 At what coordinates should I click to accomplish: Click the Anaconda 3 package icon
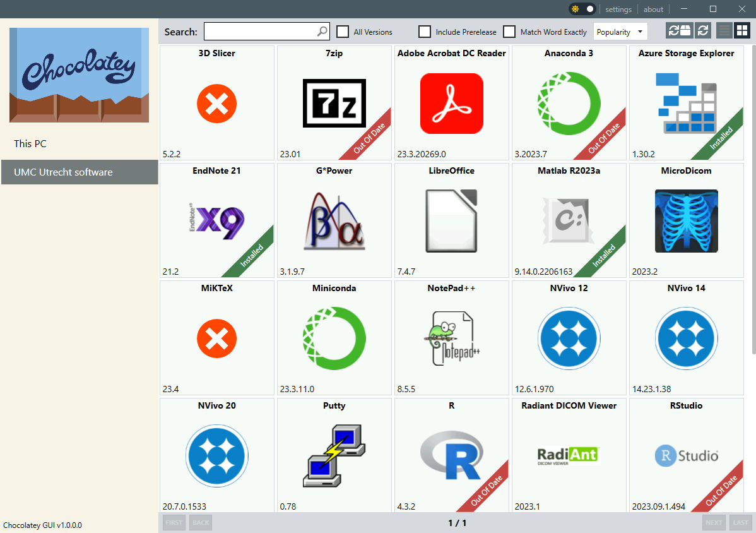[569, 103]
